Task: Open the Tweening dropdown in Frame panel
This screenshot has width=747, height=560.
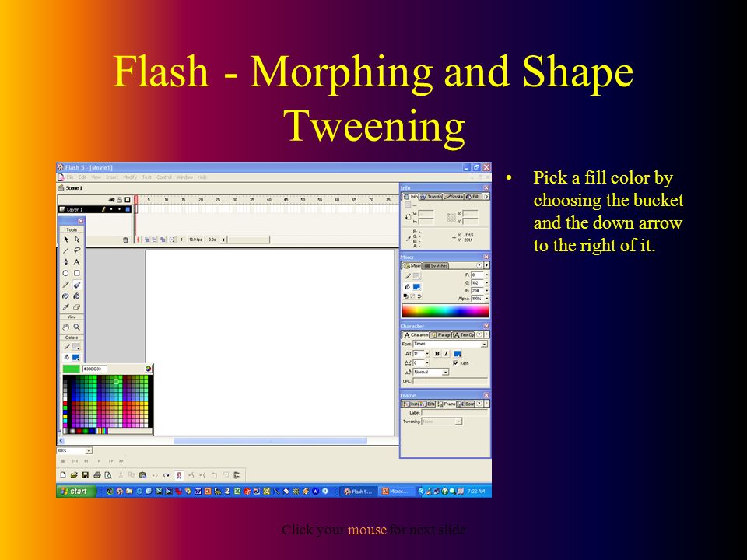Action: pos(458,422)
